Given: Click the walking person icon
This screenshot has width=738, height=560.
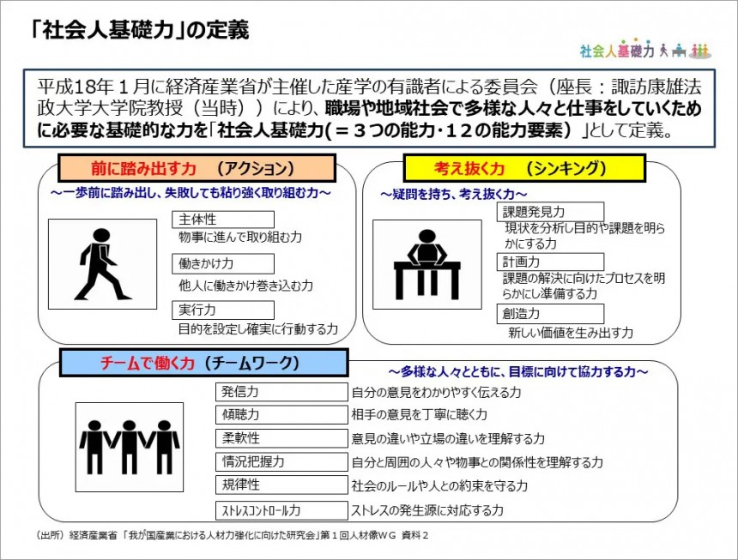Looking at the screenshot, I should pos(102,262).
